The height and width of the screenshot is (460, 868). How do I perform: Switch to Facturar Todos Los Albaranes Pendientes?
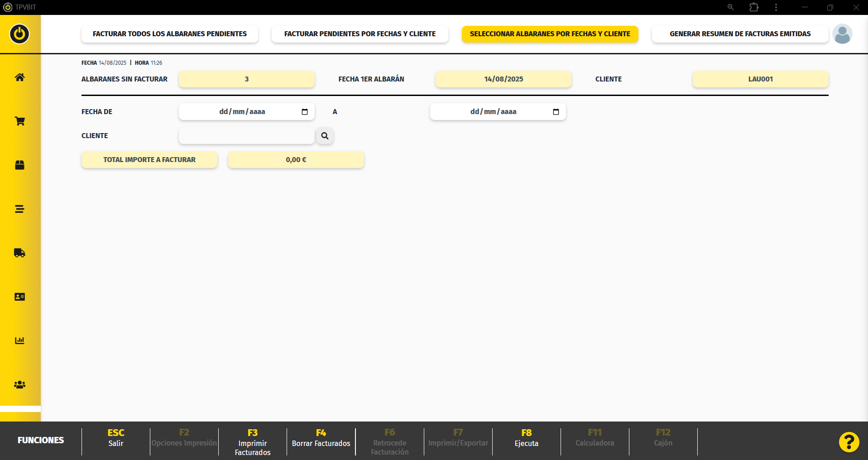170,34
